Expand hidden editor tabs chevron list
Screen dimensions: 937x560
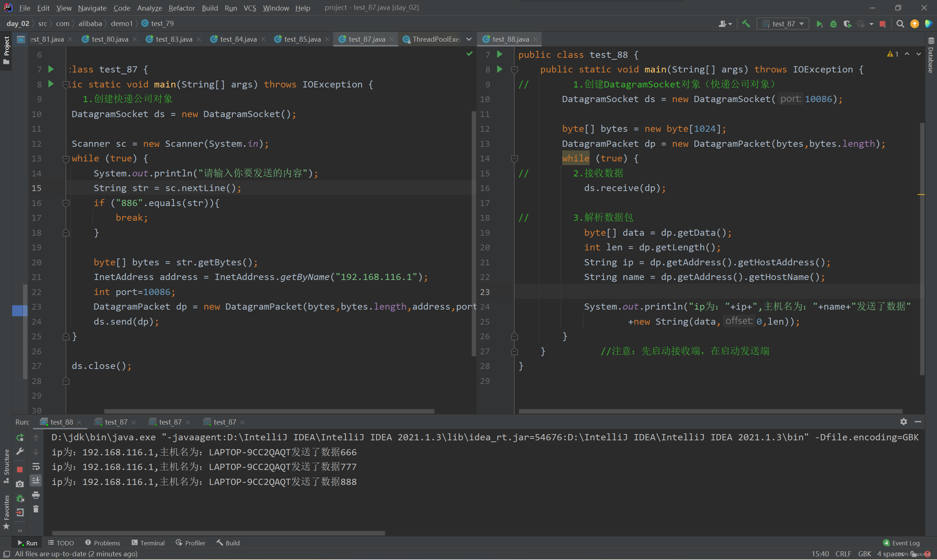pos(469,39)
